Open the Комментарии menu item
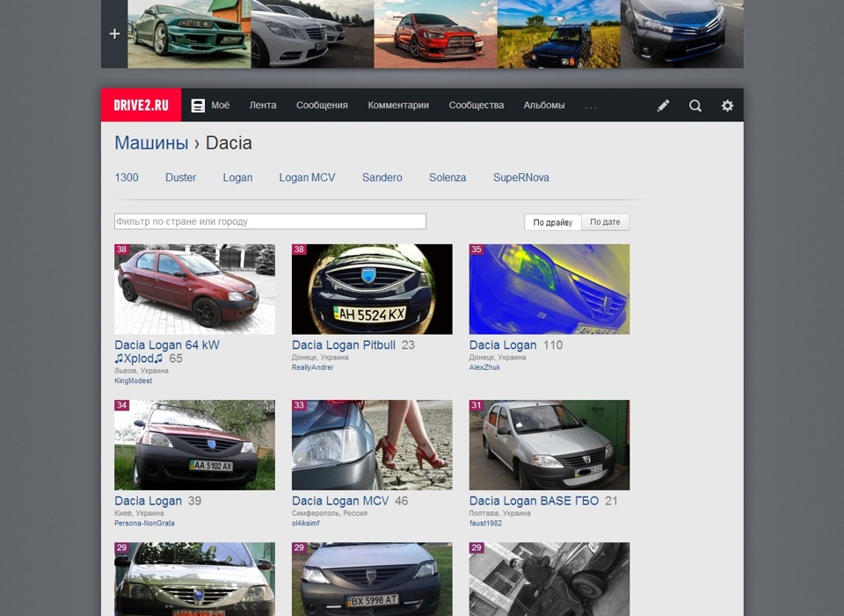844x616 pixels. tap(398, 105)
